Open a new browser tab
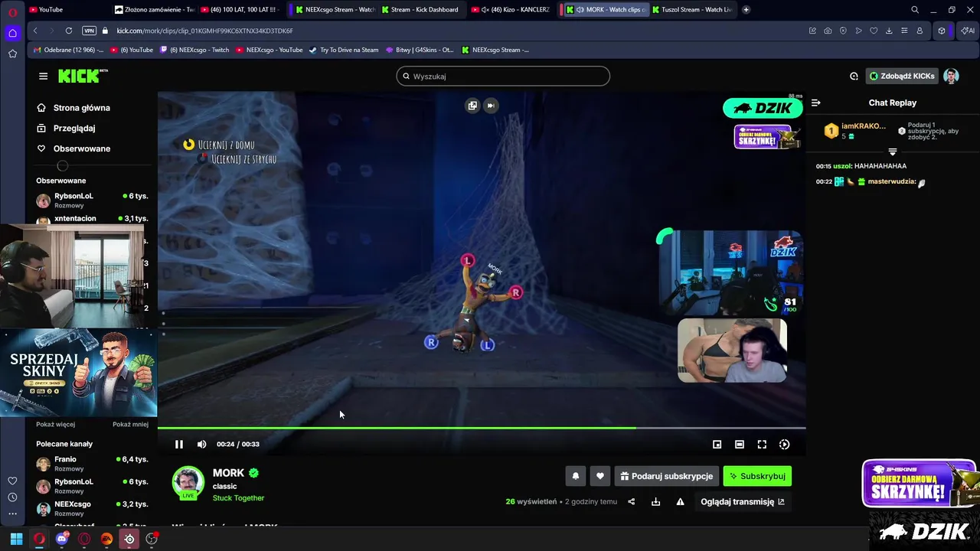This screenshot has width=980, height=551. 746,9
